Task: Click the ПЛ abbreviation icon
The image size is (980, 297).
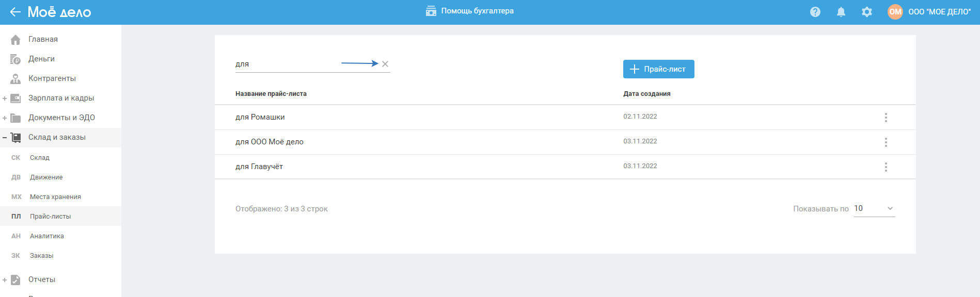Action: 16,217
